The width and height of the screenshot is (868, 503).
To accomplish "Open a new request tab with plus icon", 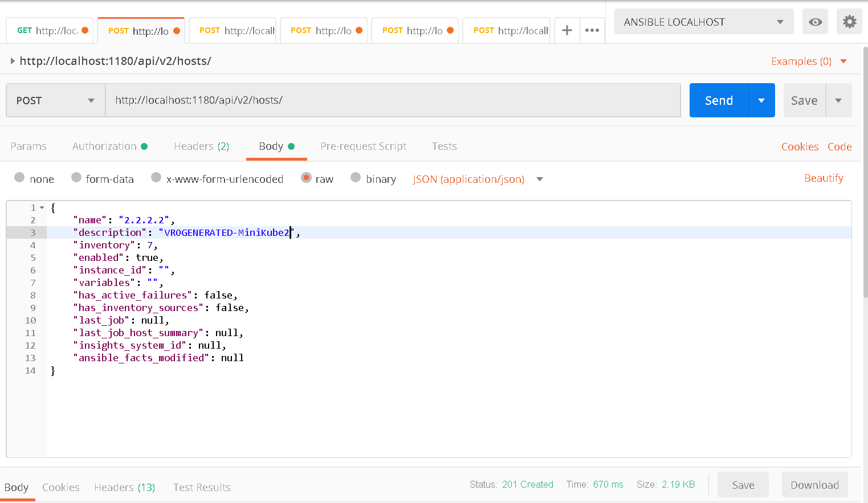I will [x=567, y=30].
